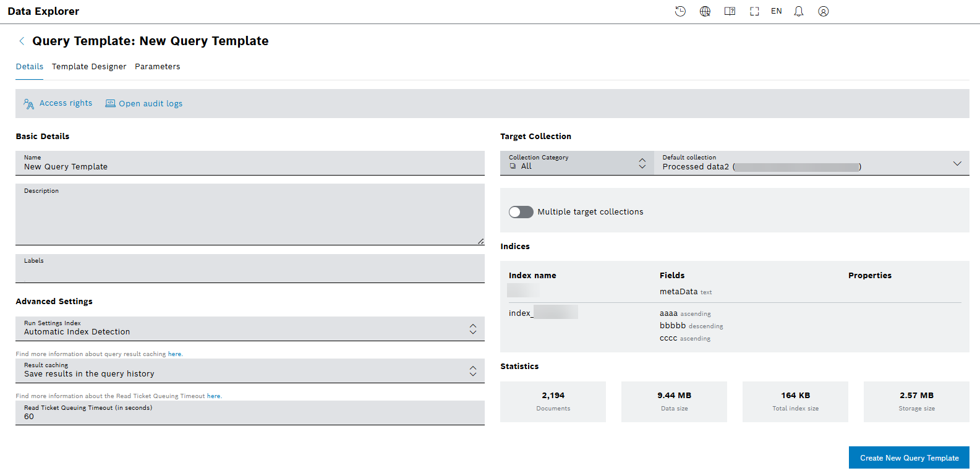Open the history clock icon in header
Viewport: 980px width, 476px height.
[x=680, y=11]
